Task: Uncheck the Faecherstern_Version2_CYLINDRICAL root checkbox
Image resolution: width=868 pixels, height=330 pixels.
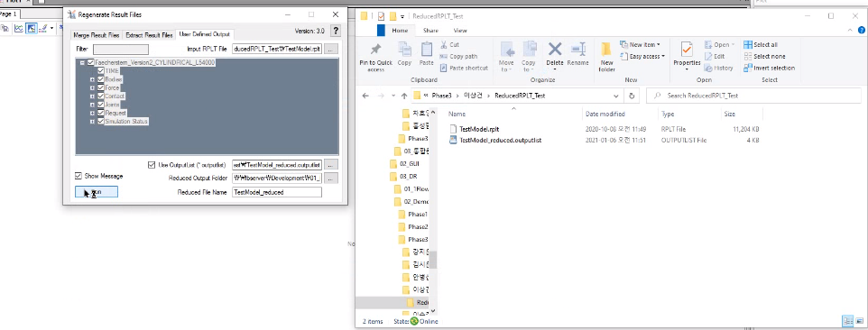Action: tap(91, 62)
